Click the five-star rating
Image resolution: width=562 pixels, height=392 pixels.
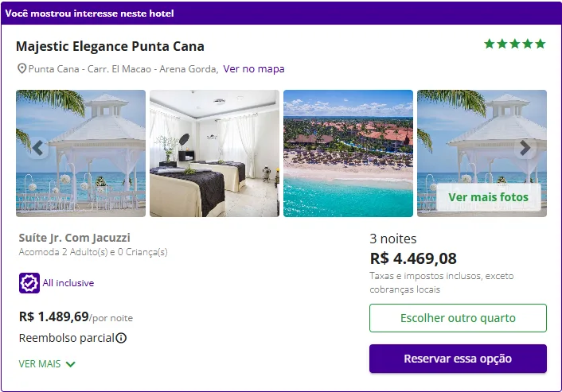pyautogui.click(x=514, y=45)
